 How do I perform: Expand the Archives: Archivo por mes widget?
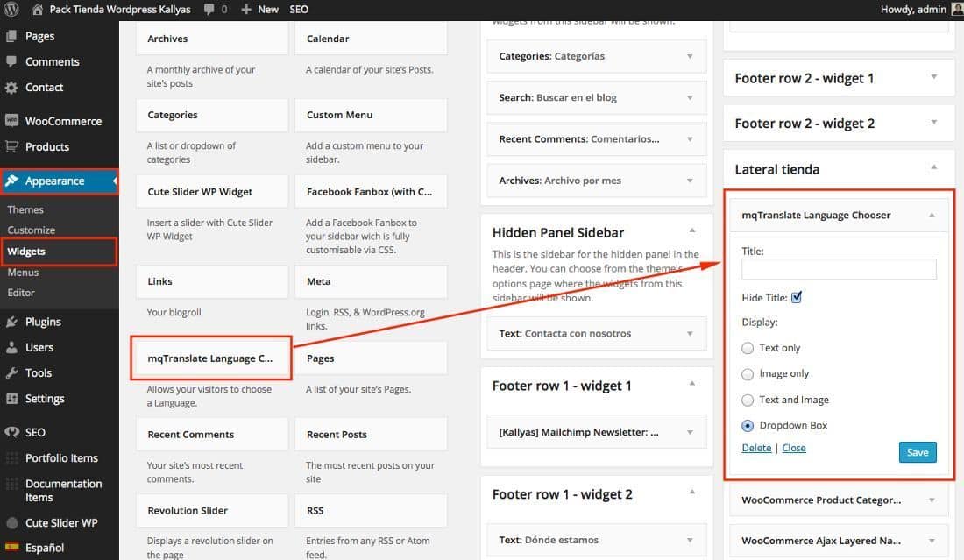690,181
